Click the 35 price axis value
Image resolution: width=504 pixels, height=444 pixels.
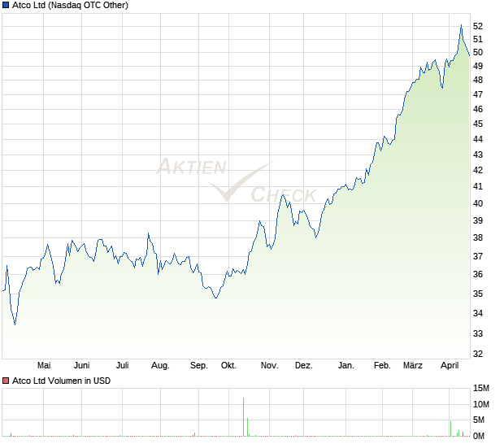click(478, 294)
